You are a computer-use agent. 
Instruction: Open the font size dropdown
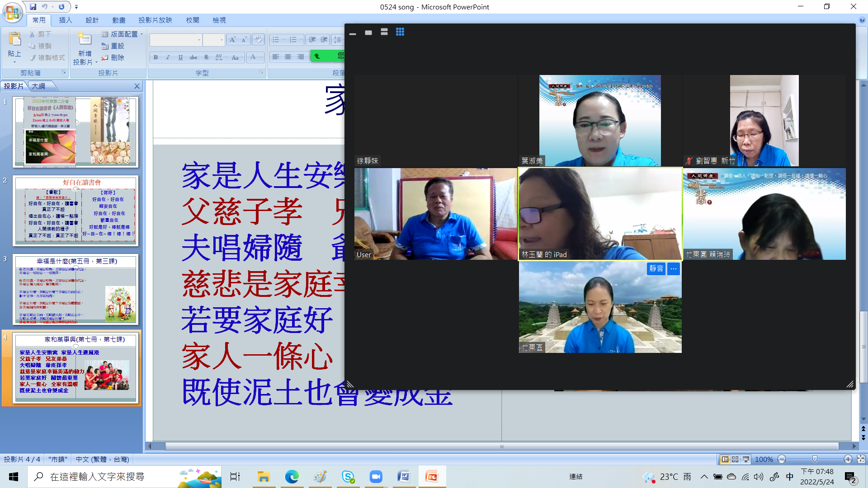pyautogui.click(x=222, y=40)
